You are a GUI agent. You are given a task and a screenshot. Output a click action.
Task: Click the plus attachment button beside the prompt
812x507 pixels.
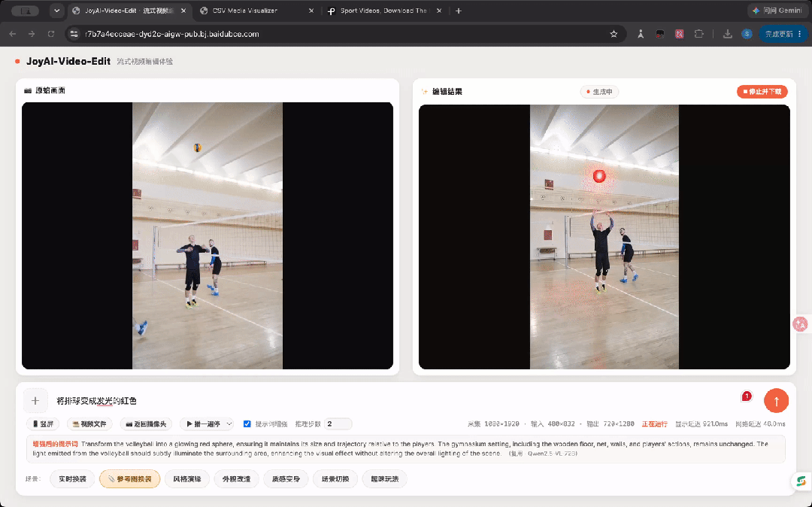pos(35,400)
